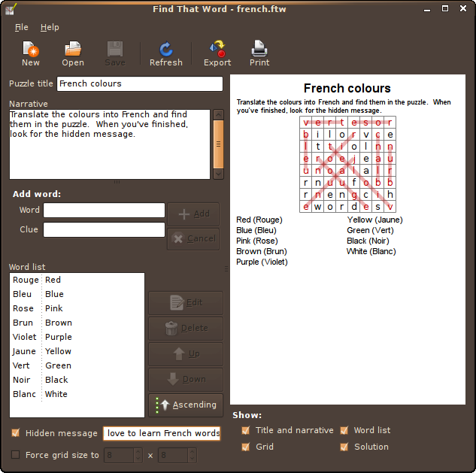Open a puzzle file with the Open icon

point(73,49)
